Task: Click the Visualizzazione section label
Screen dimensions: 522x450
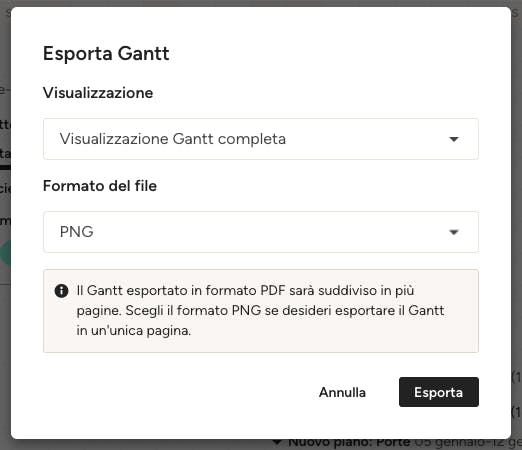Action: tap(98, 93)
